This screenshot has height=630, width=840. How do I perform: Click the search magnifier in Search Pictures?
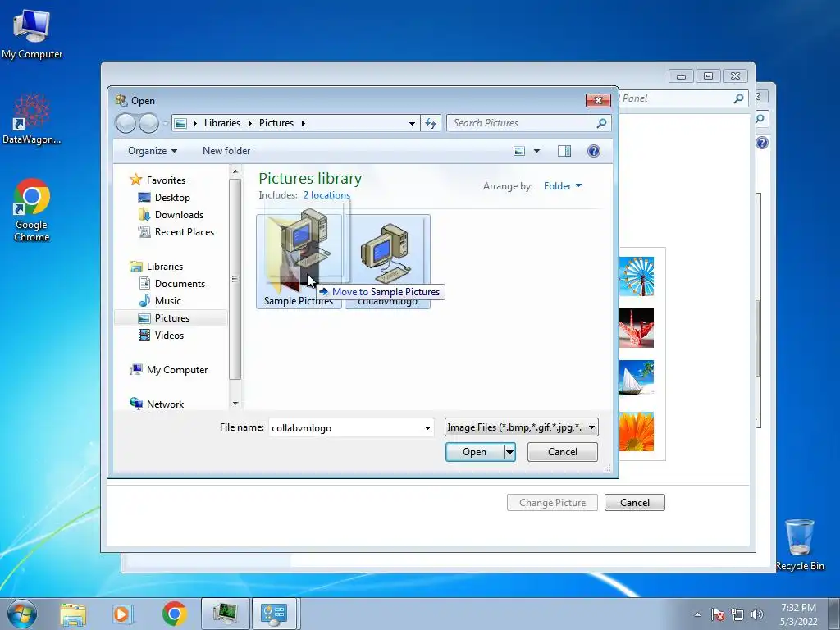(601, 123)
